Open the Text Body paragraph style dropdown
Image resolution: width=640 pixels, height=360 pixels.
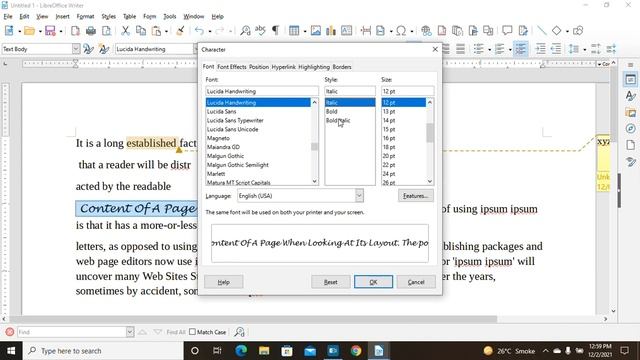point(76,49)
